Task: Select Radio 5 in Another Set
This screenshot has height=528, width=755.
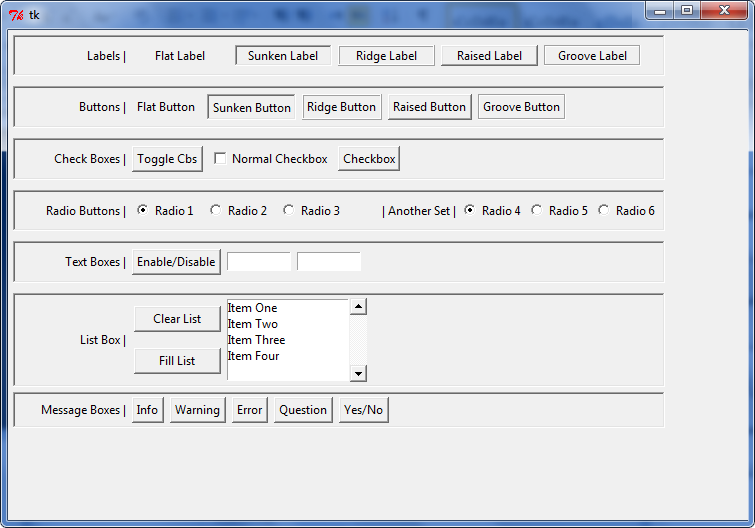Action: point(537,210)
